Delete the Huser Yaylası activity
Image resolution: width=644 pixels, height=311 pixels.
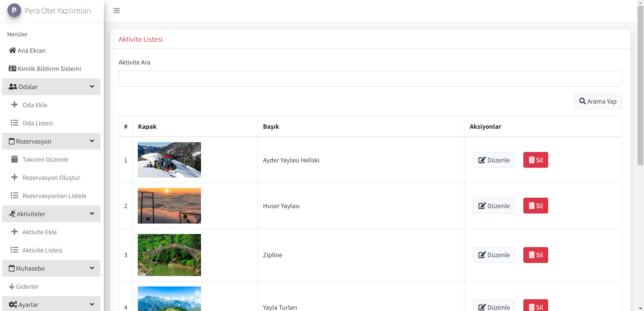point(535,206)
